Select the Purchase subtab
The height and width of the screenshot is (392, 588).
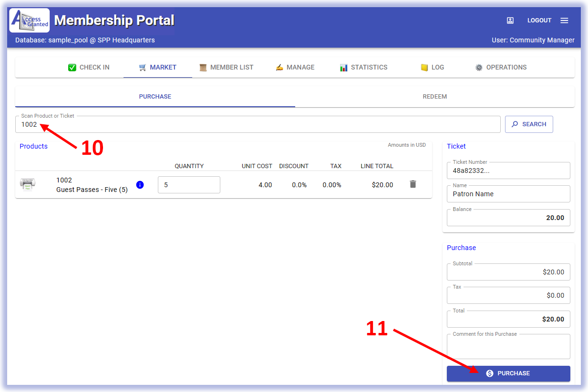click(x=155, y=97)
